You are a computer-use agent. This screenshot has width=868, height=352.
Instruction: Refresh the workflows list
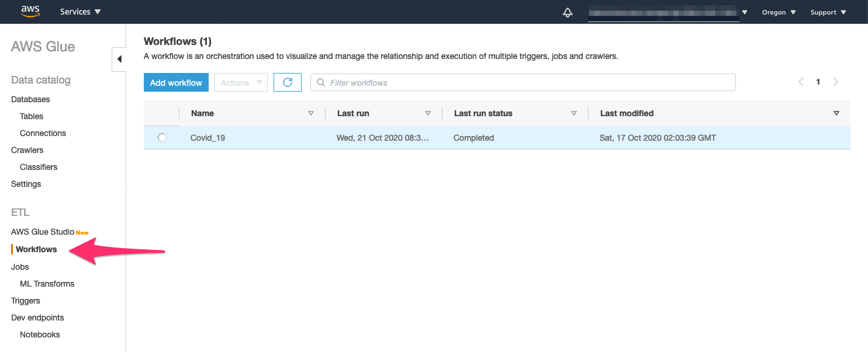(x=288, y=82)
